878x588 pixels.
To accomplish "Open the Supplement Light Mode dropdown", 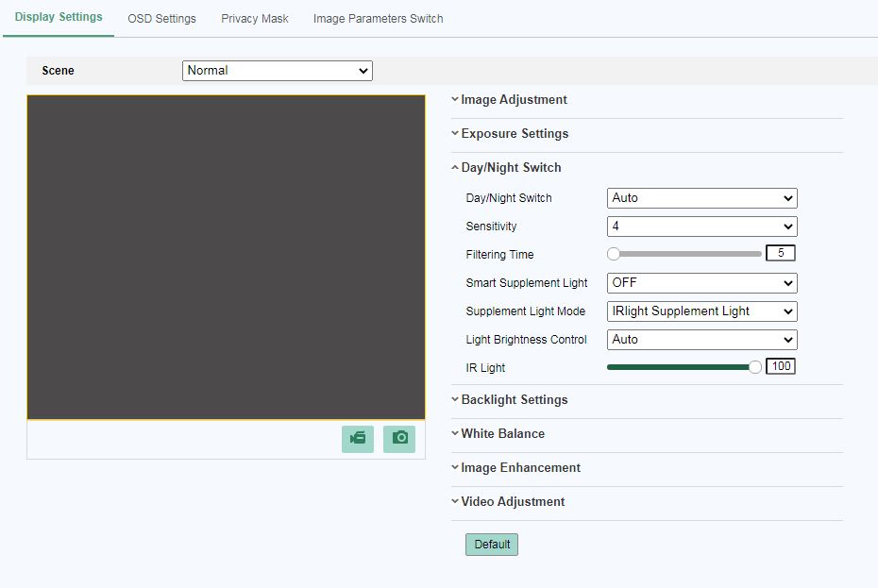I will pyautogui.click(x=701, y=311).
